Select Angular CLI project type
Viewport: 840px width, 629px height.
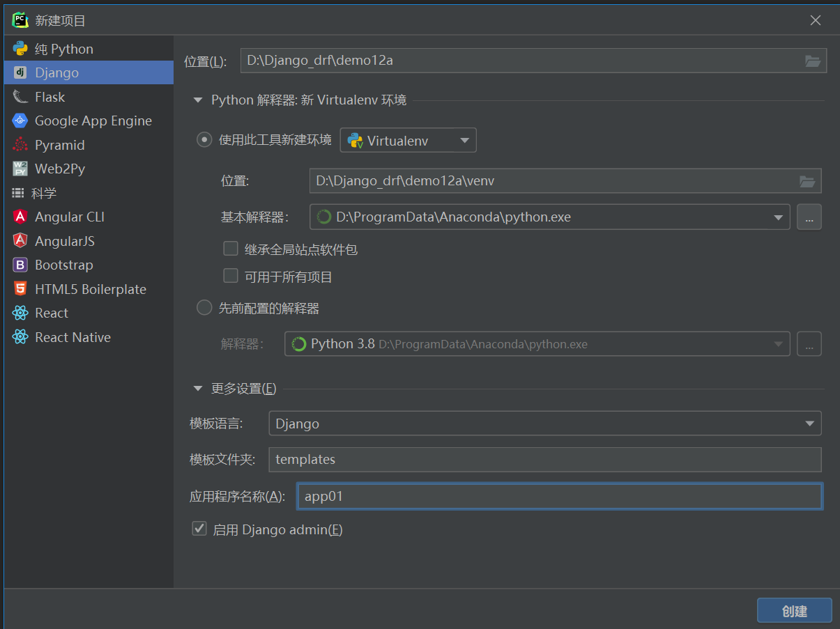tap(89, 217)
